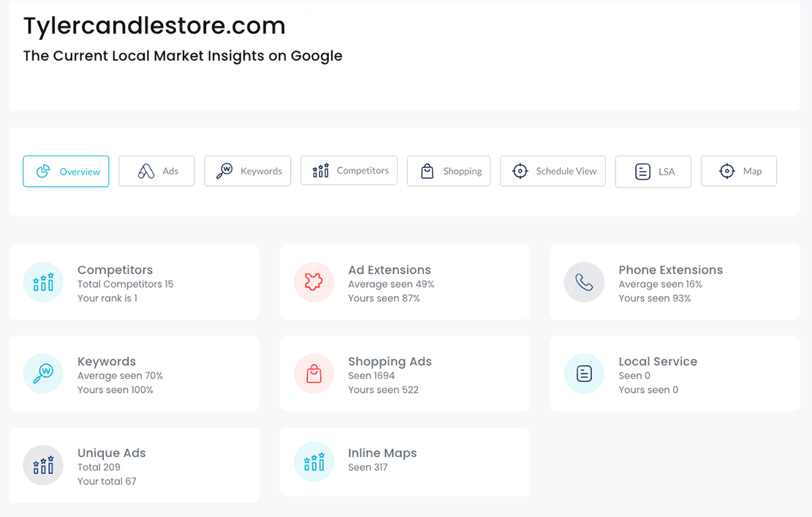
Task: Click the 'Seen 0' Local Service value
Action: (x=634, y=376)
